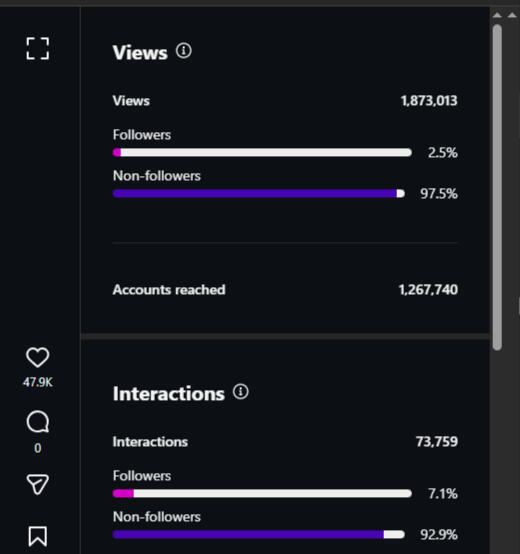Click the heart like icon
Image resolution: width=520 pixels, height=554 pixels.
(x=38, y=357)
